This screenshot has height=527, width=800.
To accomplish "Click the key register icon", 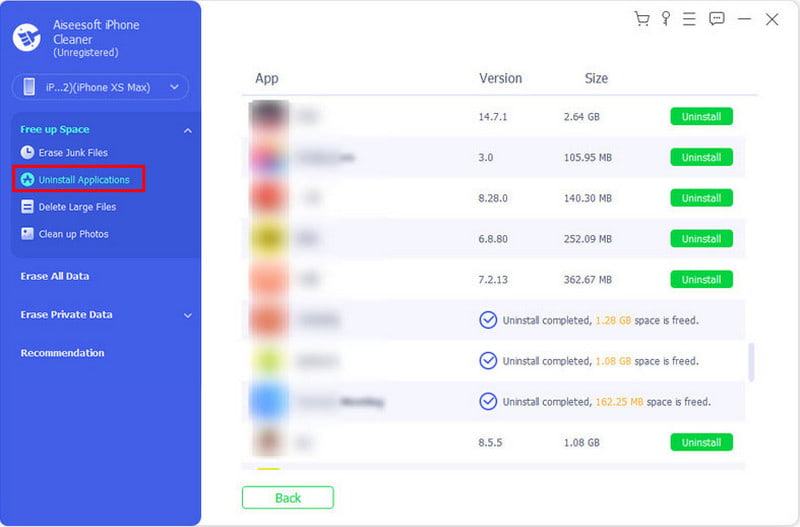I will 666,19.
